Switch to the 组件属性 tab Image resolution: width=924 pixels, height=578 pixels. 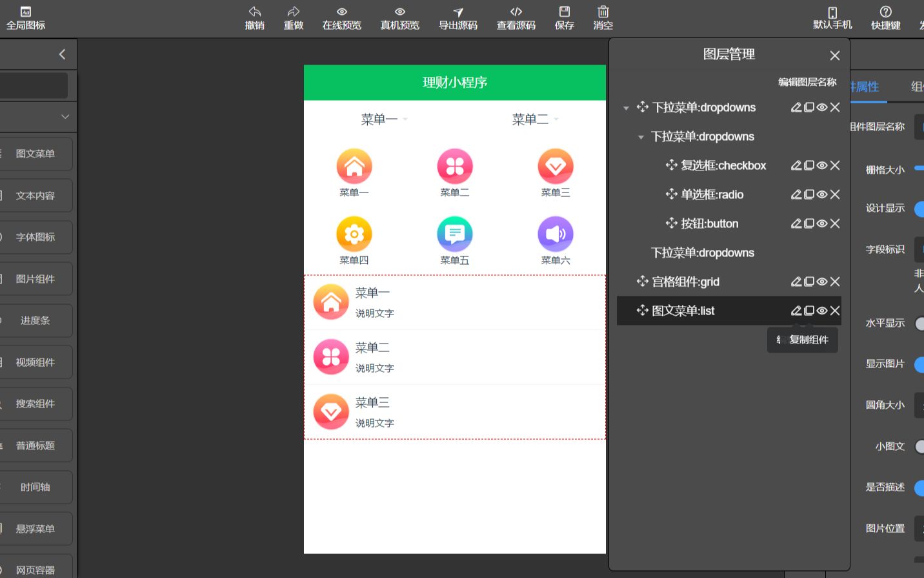pyautogui.click(x=917, y=87)
